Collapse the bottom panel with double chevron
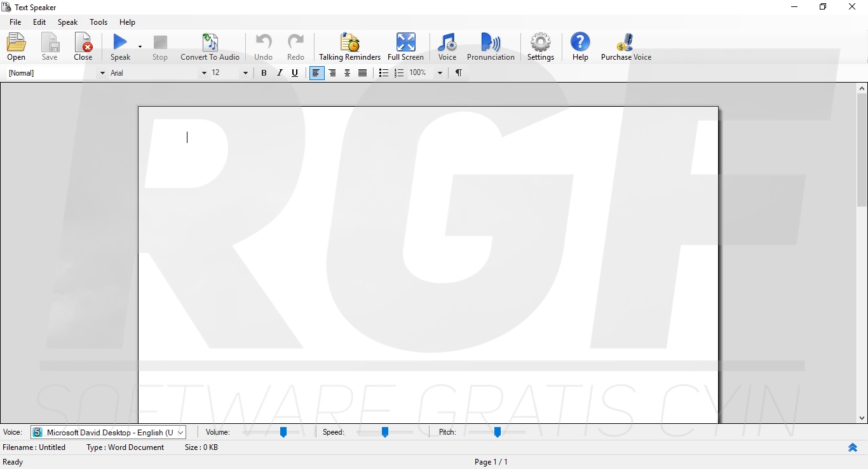Viewport: 868px width, 469px height. point(853,447)
